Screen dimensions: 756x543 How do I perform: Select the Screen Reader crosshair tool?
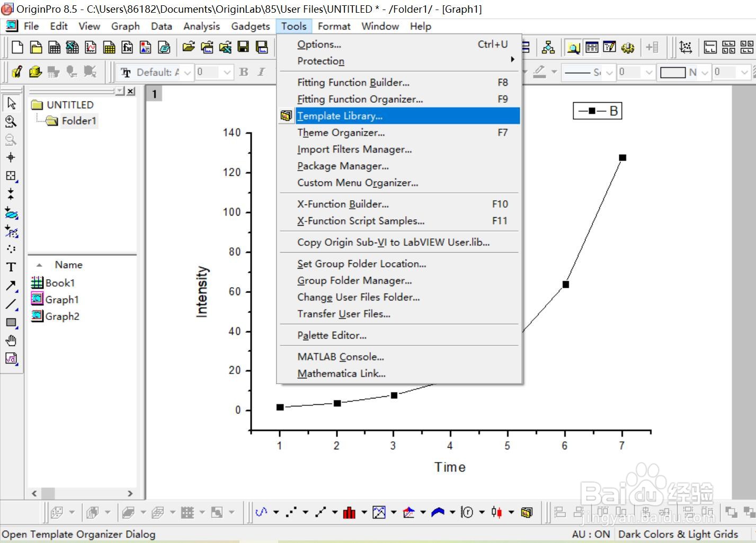(11, 157)
